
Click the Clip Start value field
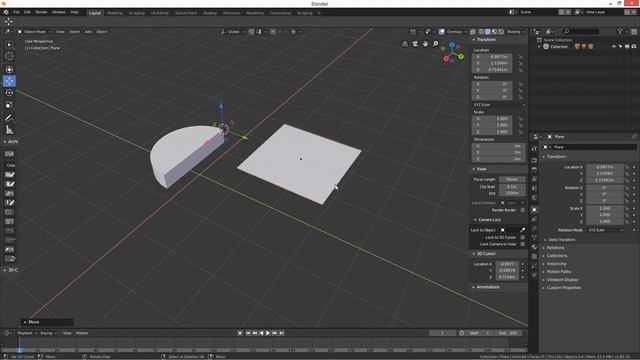coord(512,187)
